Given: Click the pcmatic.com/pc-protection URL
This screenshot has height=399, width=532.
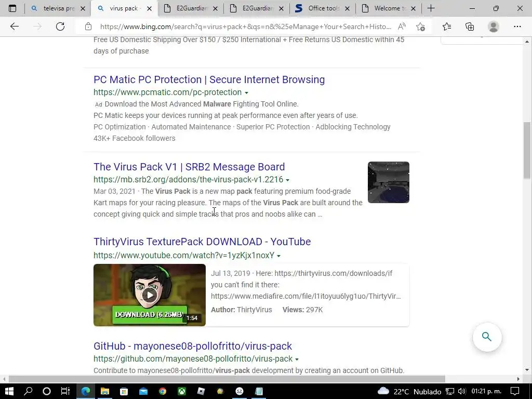Looking at the screenshot, I should tap(168, 92).
